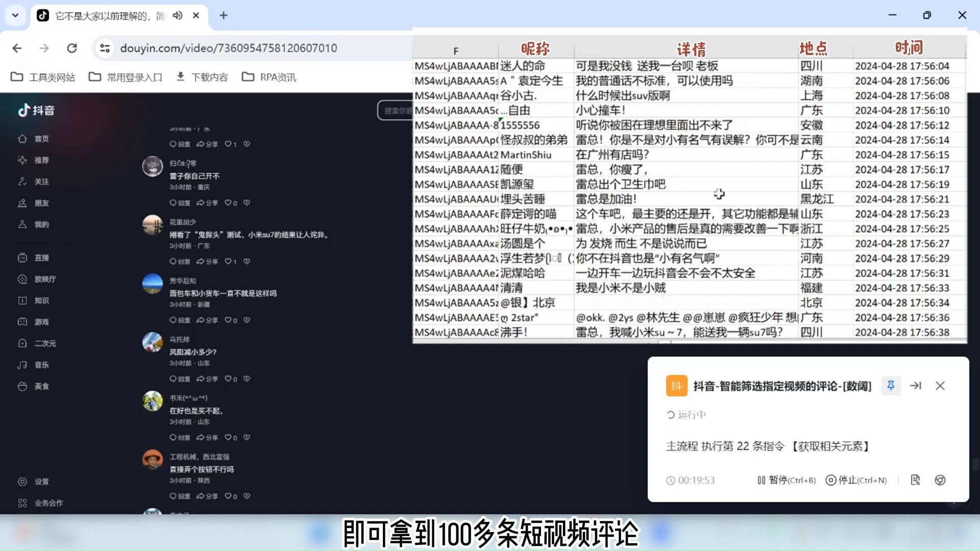Select the 时间 column header
This screenshot has width=980, height=551.
909,47
